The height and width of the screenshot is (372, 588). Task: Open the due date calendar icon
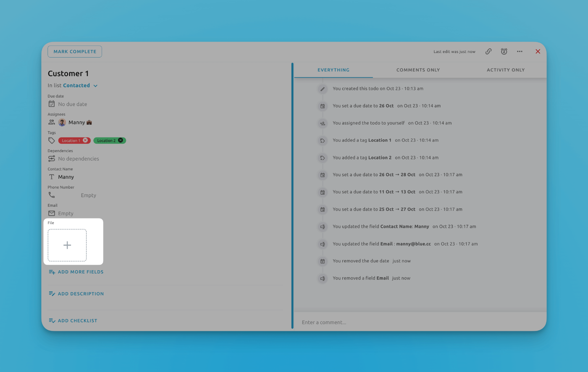point(51,103)
